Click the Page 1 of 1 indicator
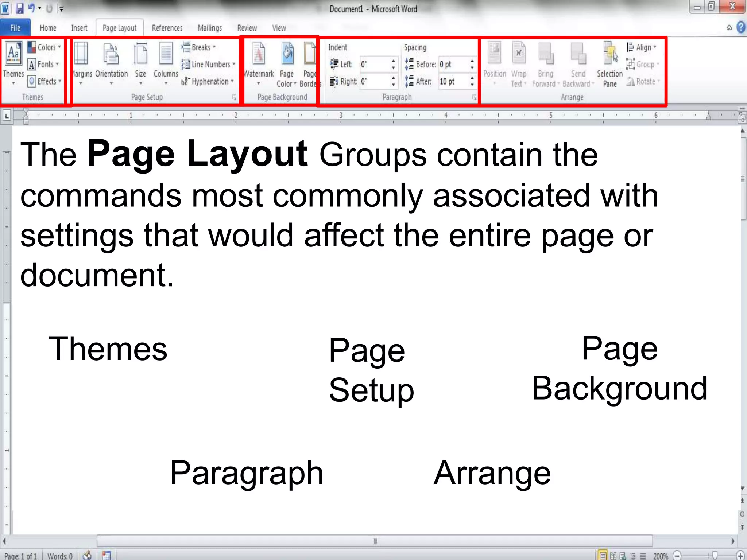The image size is (747, 560). (x=21, y=556)
